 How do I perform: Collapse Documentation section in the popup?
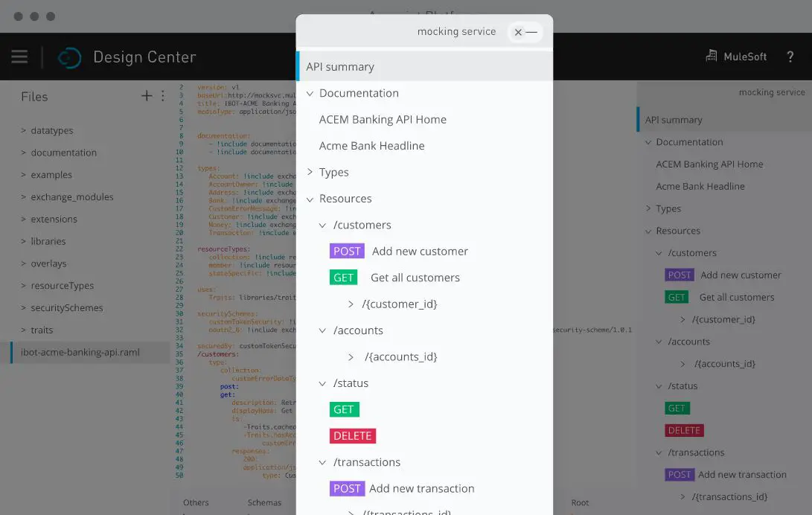310,93
